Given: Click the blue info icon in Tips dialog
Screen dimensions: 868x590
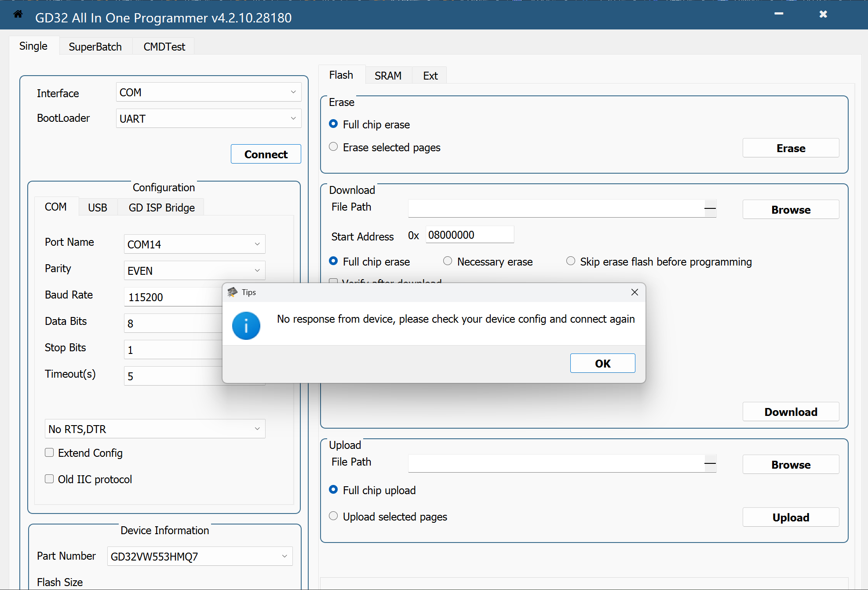Looking at the screenshot, I should (246, 326).
